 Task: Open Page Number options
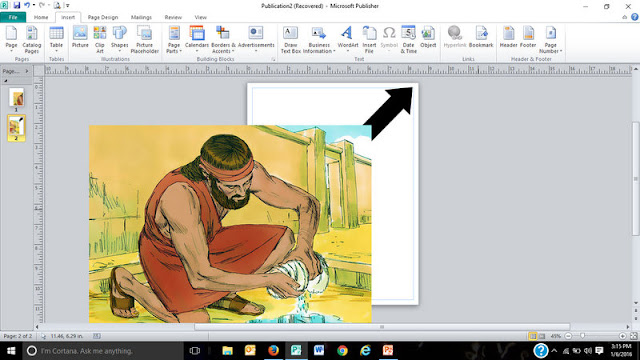point(550,39)
